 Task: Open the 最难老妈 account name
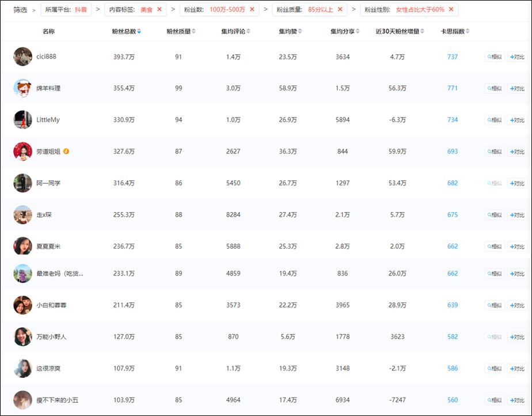click(x=60, y=273)
